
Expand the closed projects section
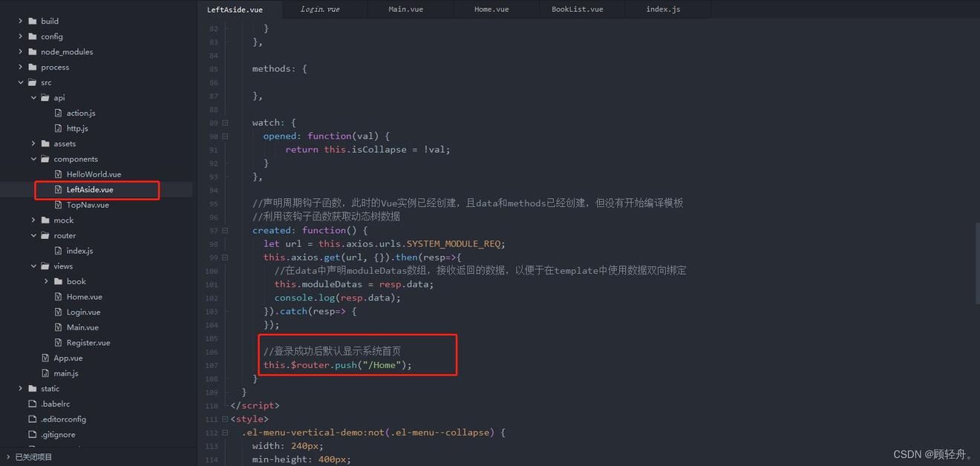[8, 457]
